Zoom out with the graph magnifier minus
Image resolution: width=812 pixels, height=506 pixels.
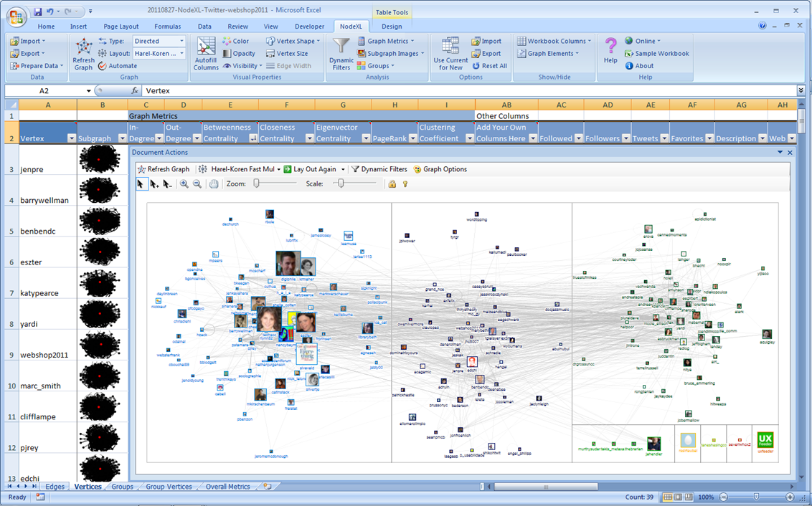coord(197,183)
